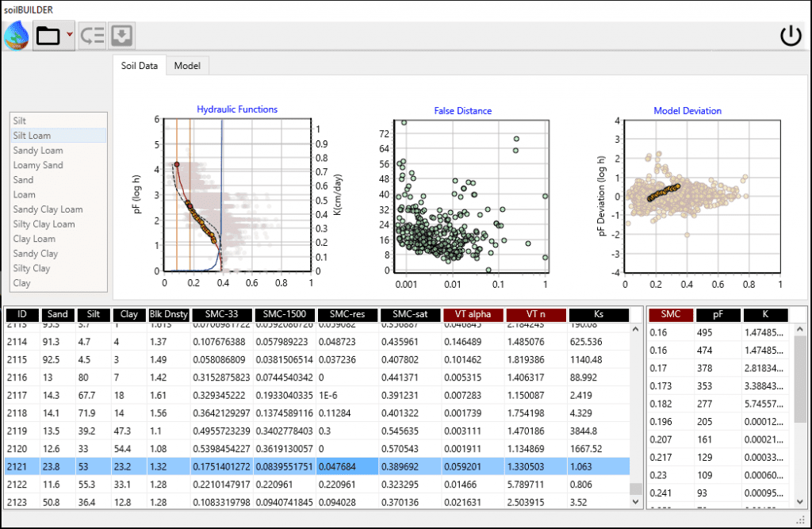
Task: Expand the red dropdown arrow beside folder
Action: (x=70, y=35)
